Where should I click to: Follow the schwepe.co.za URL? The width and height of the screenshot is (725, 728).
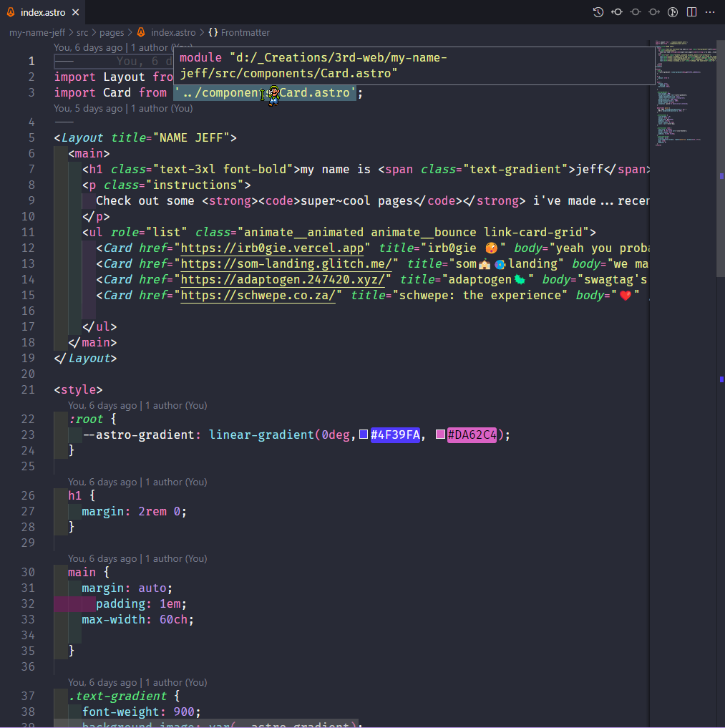[257, 296]
